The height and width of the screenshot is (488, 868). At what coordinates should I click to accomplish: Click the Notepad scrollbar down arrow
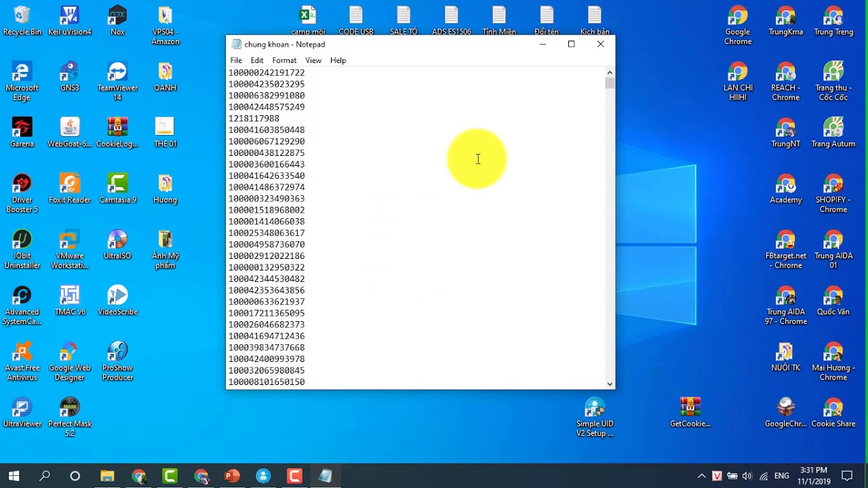(x=610, y=384)
